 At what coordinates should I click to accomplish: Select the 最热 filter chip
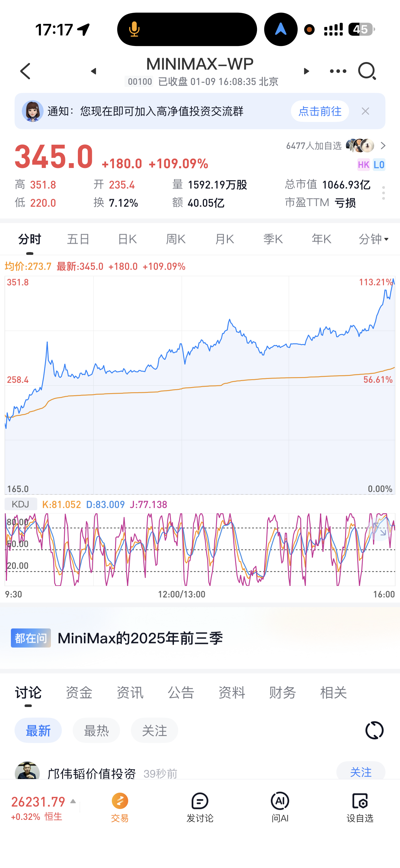(x=96, y=731)
